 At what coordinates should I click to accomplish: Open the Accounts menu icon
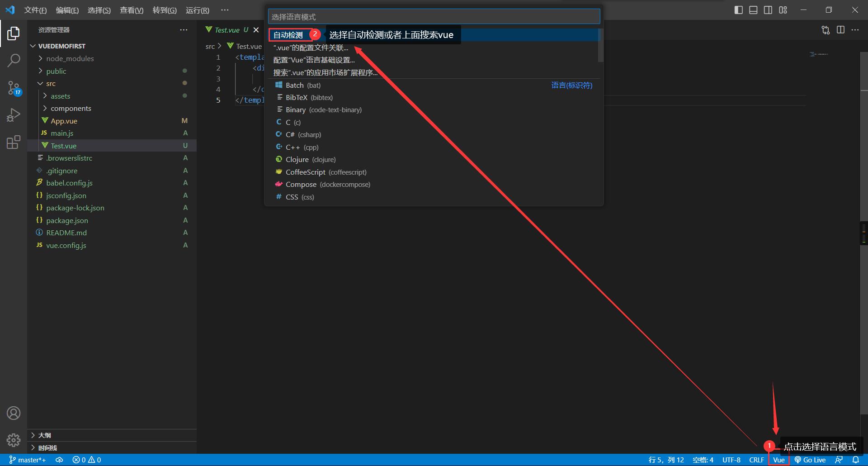(14, 413)
